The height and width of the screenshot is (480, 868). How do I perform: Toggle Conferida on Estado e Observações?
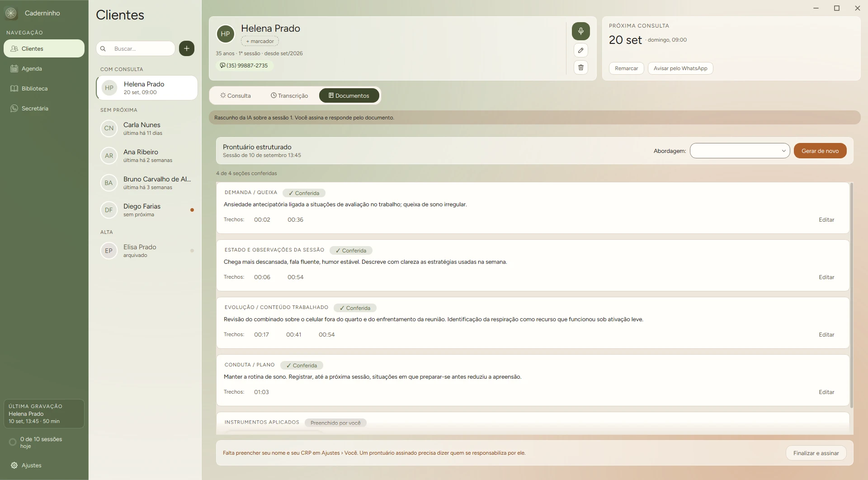point(351,251)
